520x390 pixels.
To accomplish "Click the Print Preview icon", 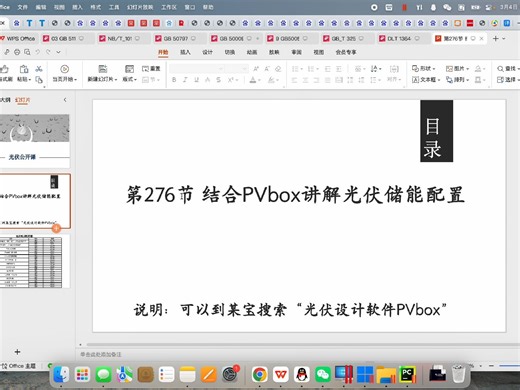I will click(27, 52).
